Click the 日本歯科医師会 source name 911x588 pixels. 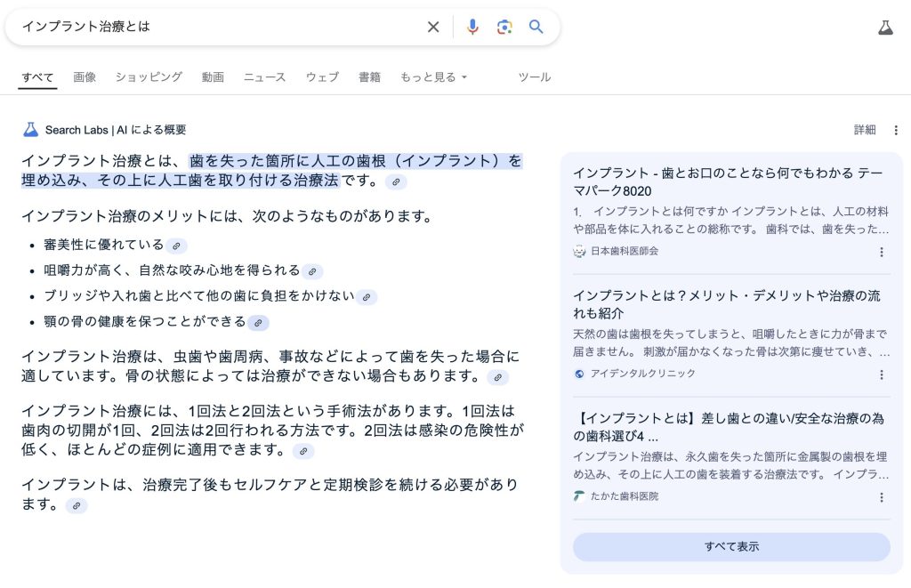click(x=625, y=251)
